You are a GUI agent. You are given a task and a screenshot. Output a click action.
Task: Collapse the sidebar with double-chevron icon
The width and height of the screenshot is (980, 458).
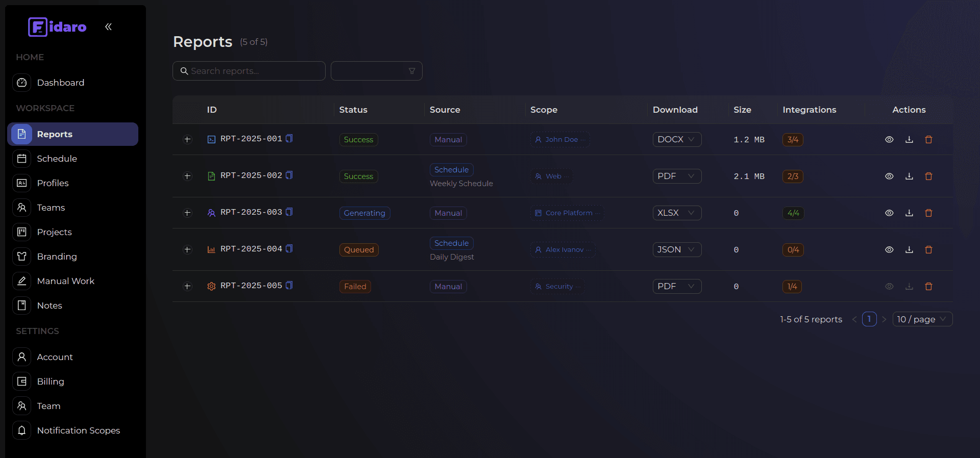108,27
